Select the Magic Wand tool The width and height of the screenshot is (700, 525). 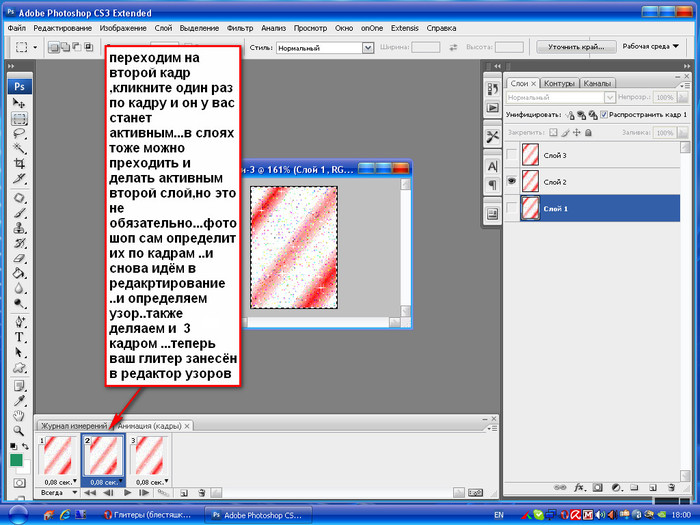(x=19, y=148)
